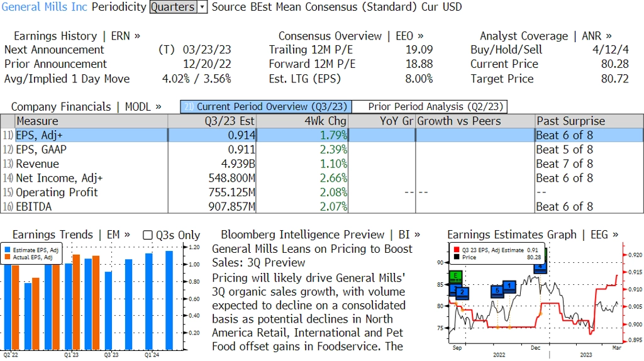The width and height of the screenshot is (644, 361).
Task: Open the General Mills 3Q Preview headline
Action: click(312, 256)
